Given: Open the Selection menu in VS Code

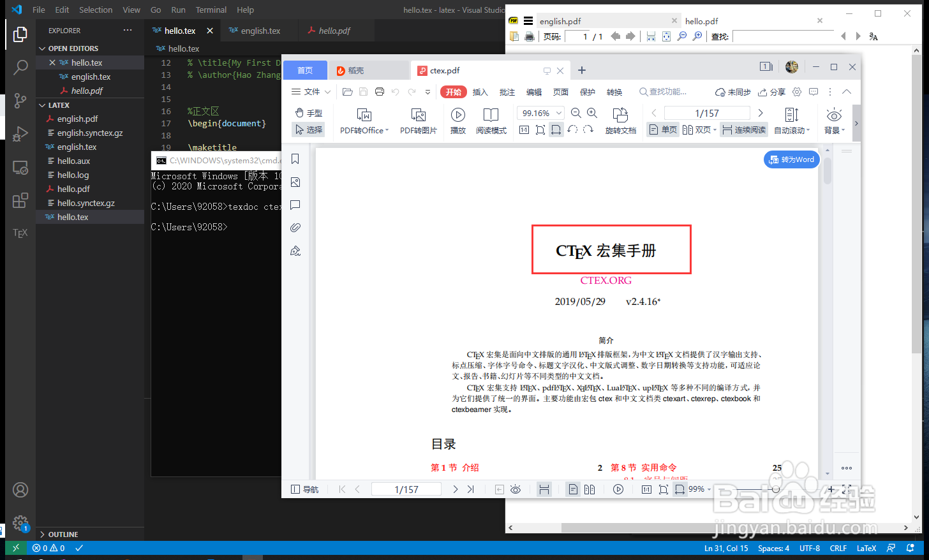Looking at the screenshot, I should point(96,10).
